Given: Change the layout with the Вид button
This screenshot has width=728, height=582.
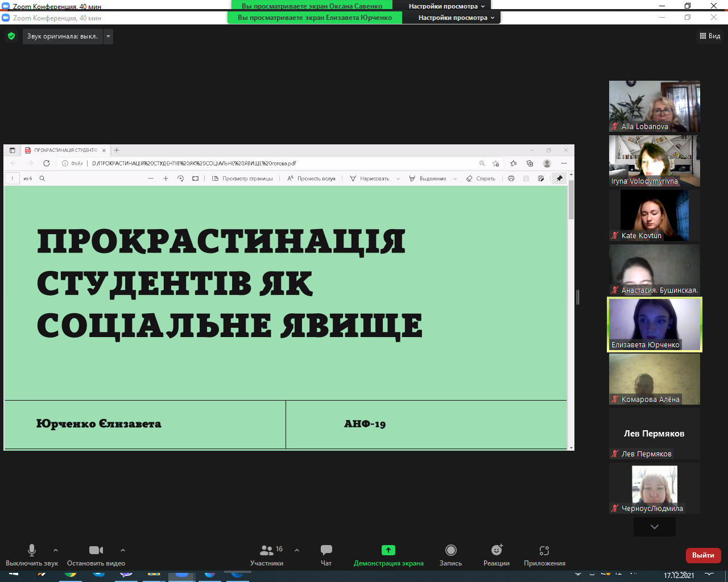Looking at the screenshot, I should 710,36.
